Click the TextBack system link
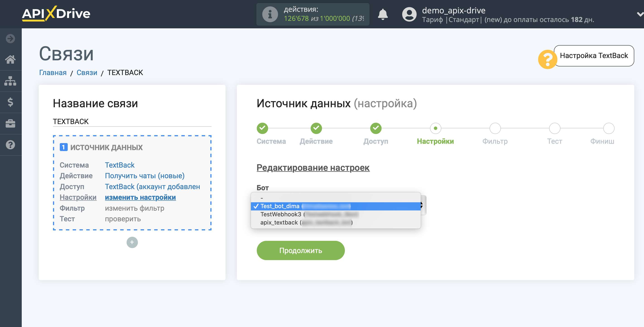Viewport: 644px width, 327px height. tap(120, 165)
